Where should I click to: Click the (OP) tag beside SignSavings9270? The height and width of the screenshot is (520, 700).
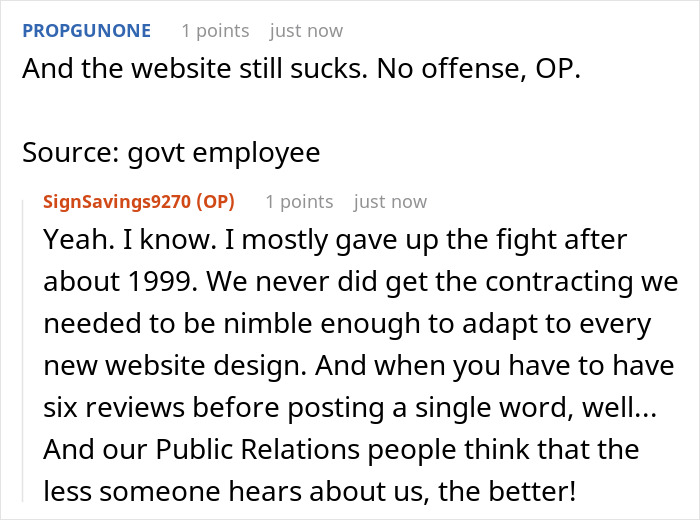(x=215, y=202)
